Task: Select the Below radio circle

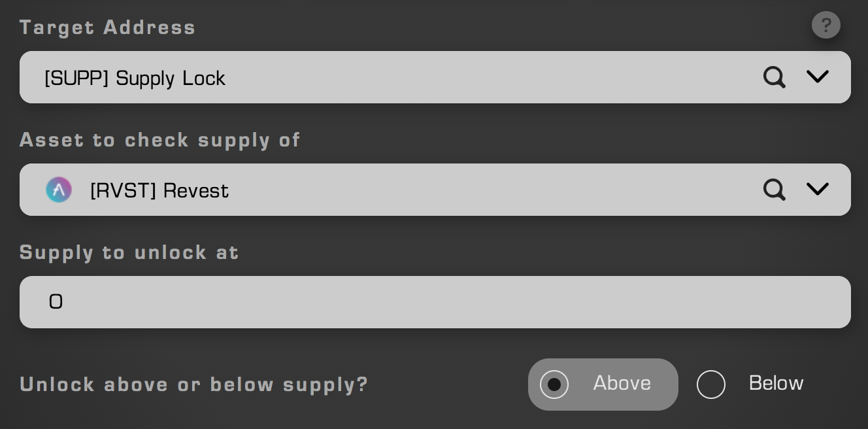Action: point(711,385)
